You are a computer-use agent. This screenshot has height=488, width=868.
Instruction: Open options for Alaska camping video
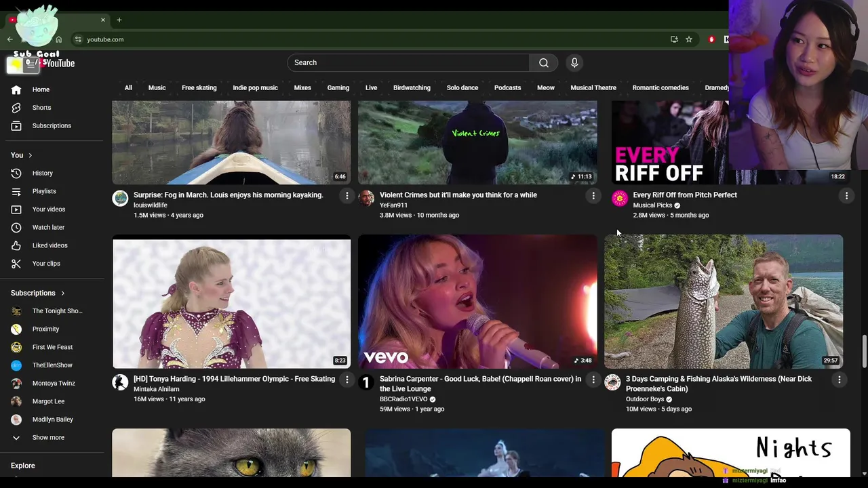(x=840, y=380)
